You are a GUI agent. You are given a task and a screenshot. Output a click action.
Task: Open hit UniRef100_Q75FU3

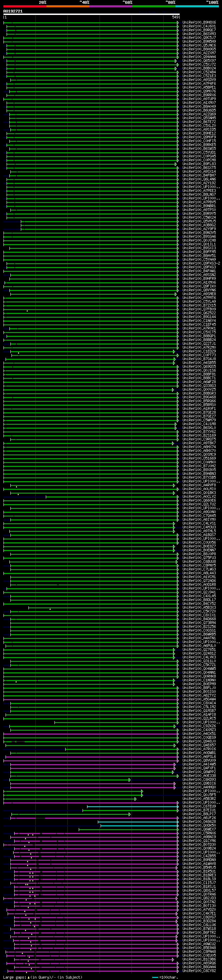tap(199, 558)
